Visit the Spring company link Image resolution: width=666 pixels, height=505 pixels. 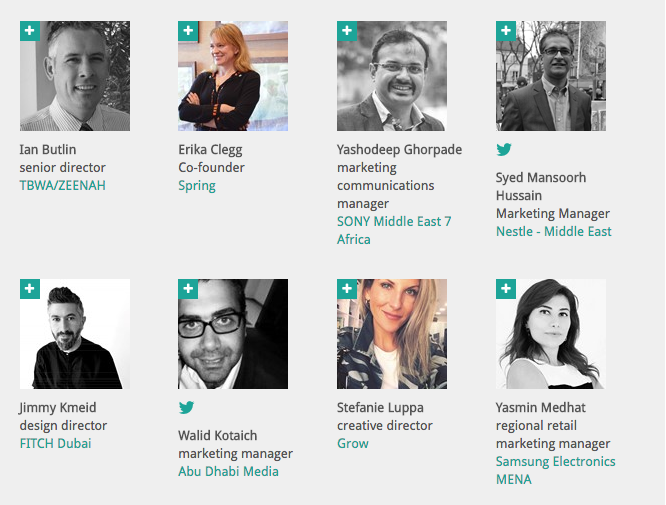pos(197,186)
